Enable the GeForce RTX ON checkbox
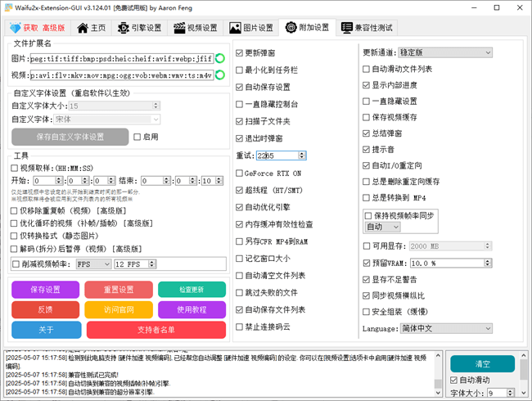This screenshot has height=401, width=532. pyautogui.click(x=239, y=173)
